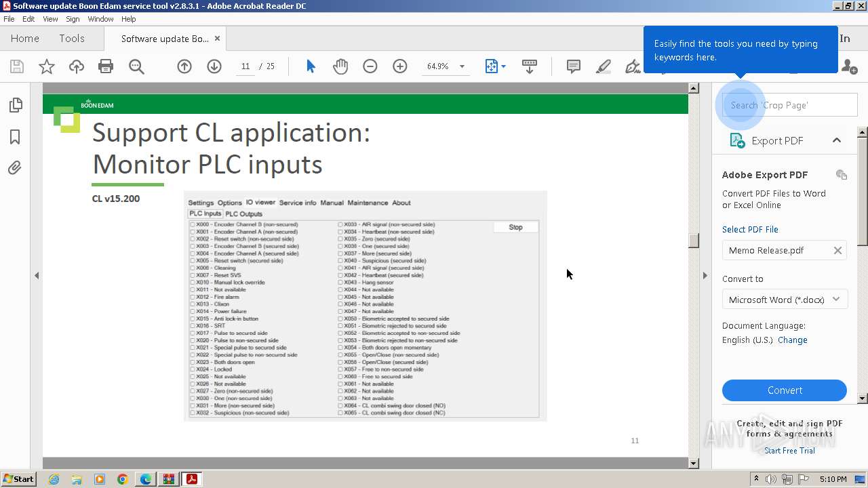Click the Acrobat Reader taskbar icon

[x=191, y=479]
